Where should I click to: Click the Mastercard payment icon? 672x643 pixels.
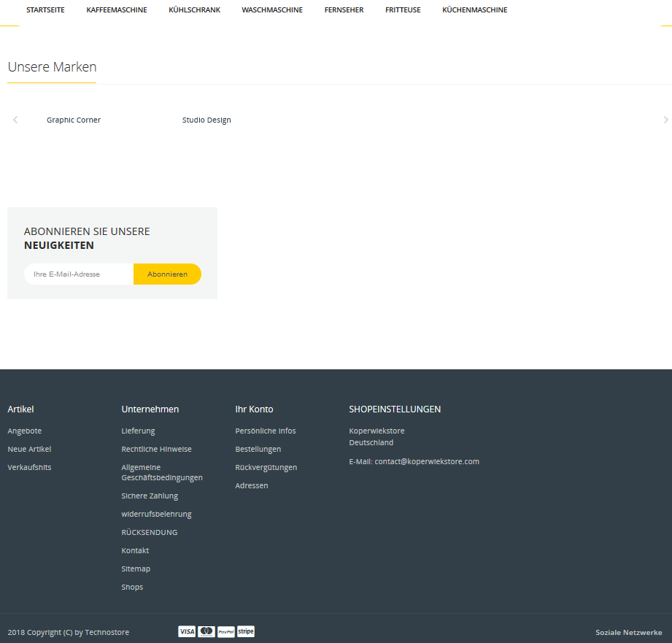[206, 631]
